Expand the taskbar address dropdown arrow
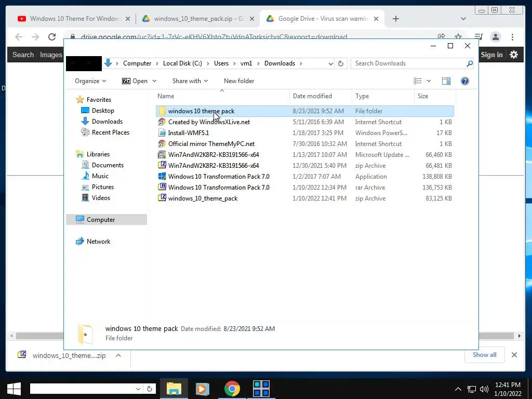The image size is (532, 399). (138, 389)
